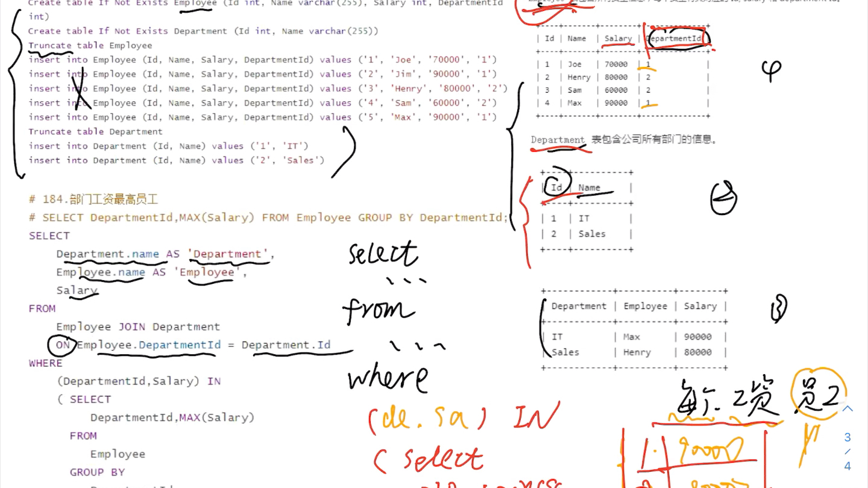This screenshot has width=868, height=488.
Task: Click 'Employee JOIN Department' line
Action: 138,327
